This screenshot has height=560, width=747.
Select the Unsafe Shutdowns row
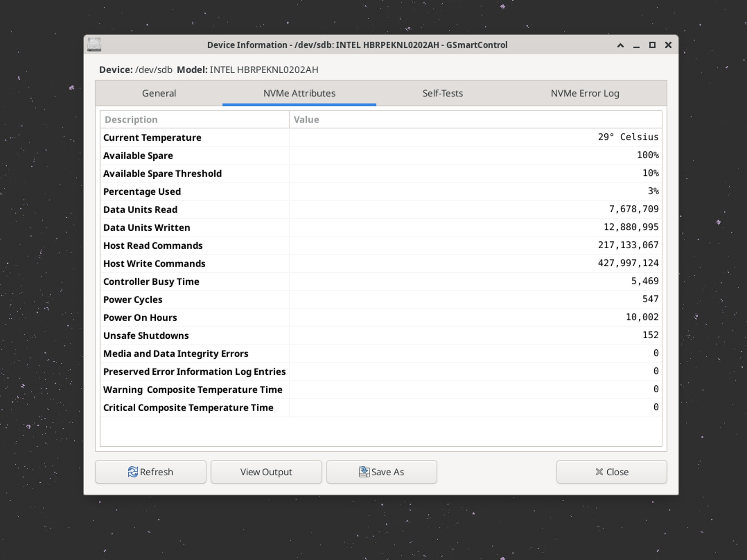(381, 335)
